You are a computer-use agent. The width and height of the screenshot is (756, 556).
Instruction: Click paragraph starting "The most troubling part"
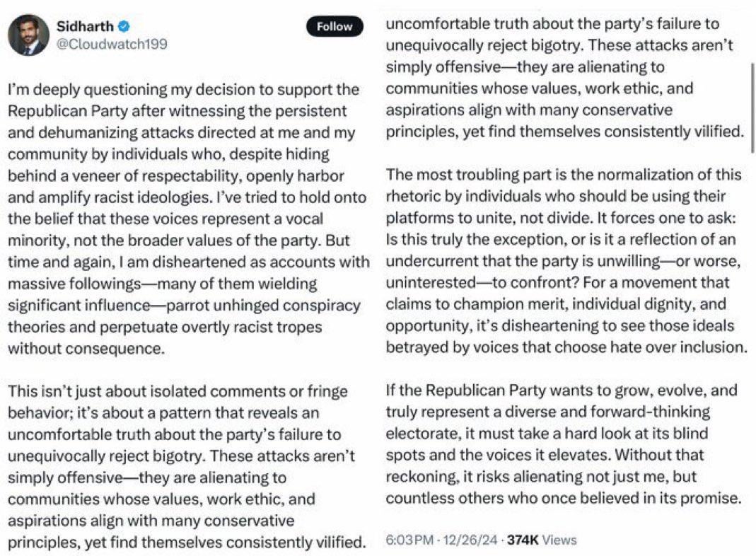pyautogui.click(x=566, y=261)
